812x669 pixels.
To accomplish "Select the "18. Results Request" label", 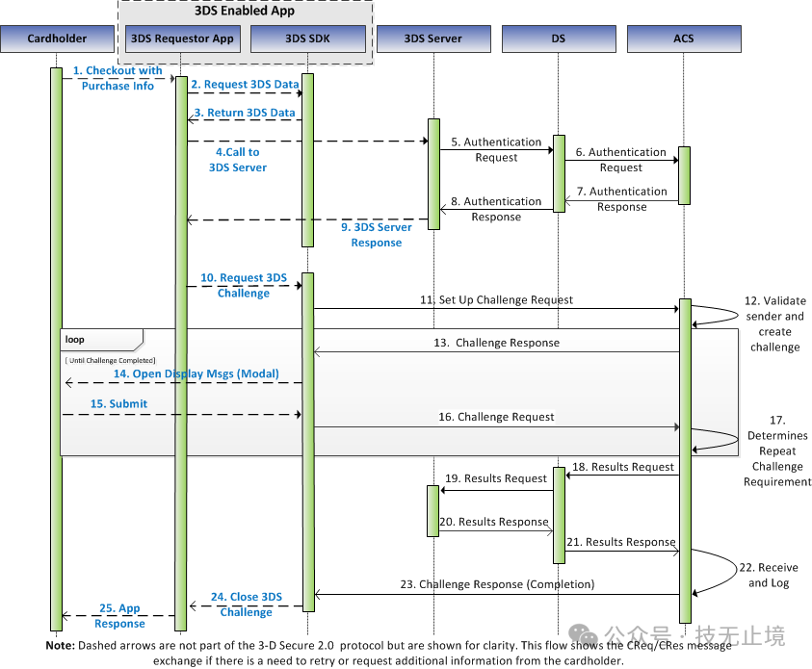I will click(623, 467).
